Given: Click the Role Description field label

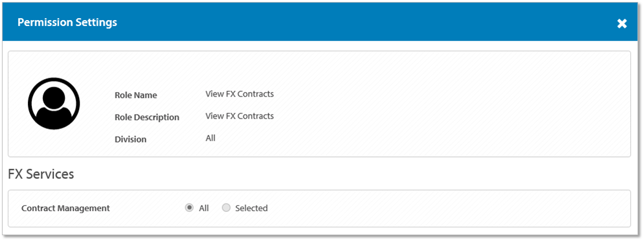Looking at the screenshot, I should click(147, 117).
